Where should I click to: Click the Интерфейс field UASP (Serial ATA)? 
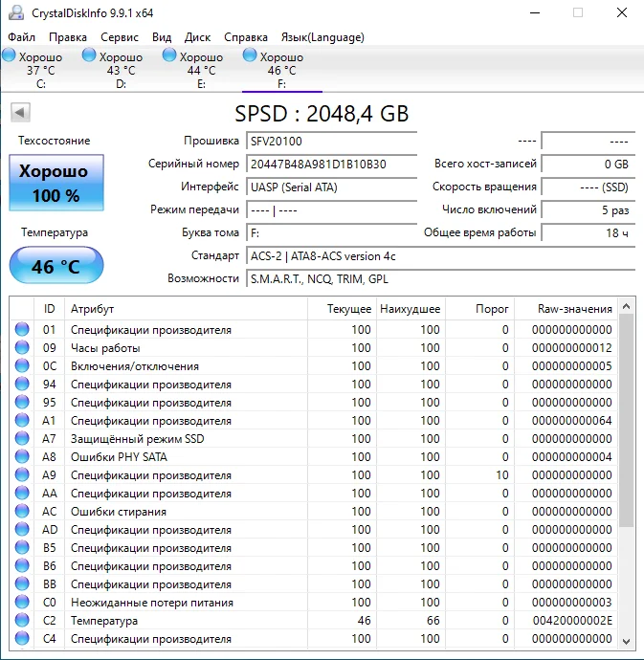point(331,187)
